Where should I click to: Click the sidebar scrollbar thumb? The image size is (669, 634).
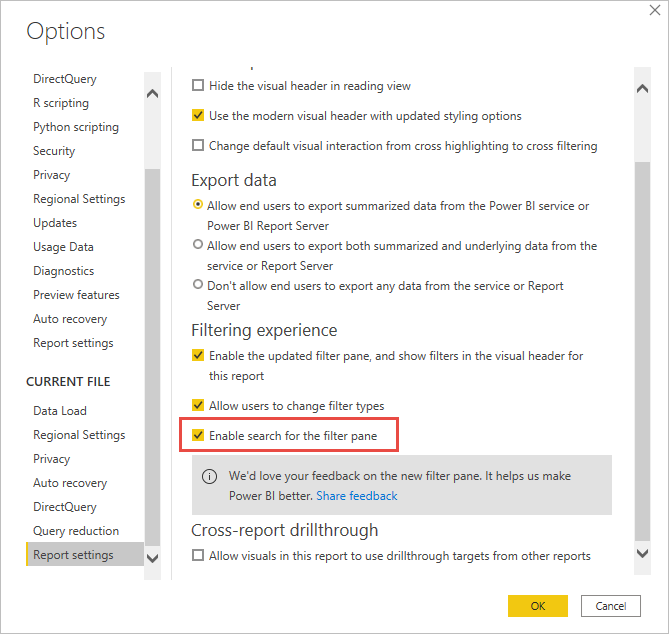coord(152,357)
